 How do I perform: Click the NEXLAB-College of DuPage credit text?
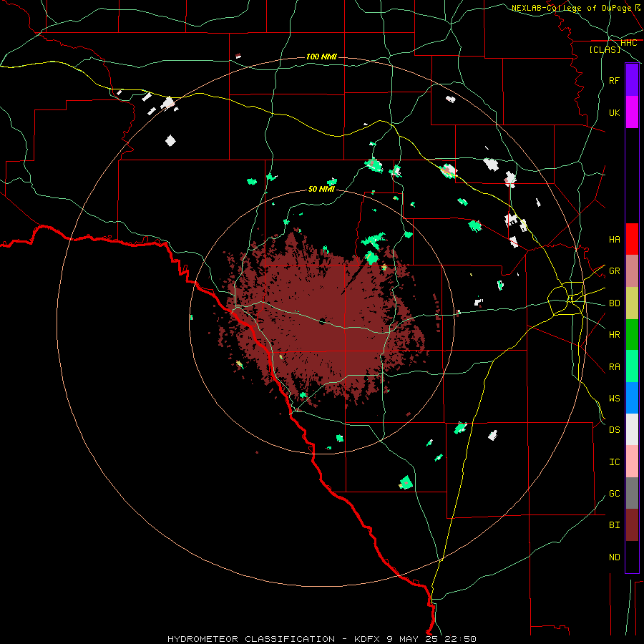point(571,8)
